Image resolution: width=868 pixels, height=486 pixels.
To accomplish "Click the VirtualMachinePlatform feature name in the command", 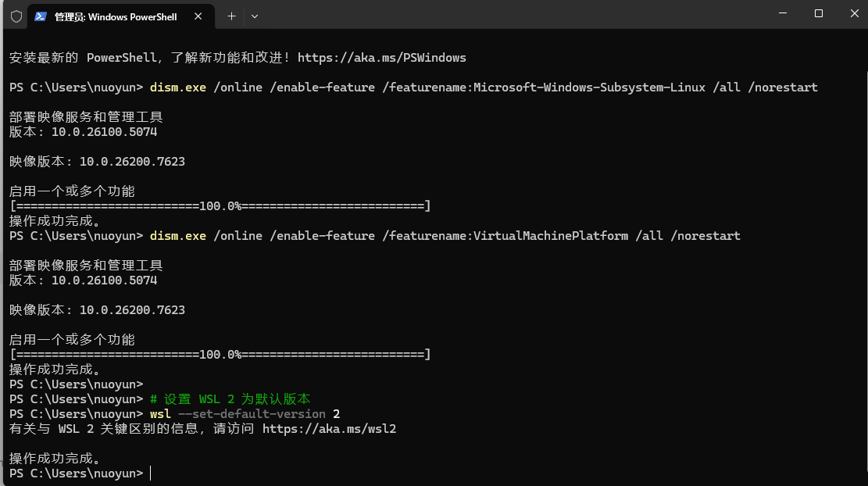I will coord(550,236).
